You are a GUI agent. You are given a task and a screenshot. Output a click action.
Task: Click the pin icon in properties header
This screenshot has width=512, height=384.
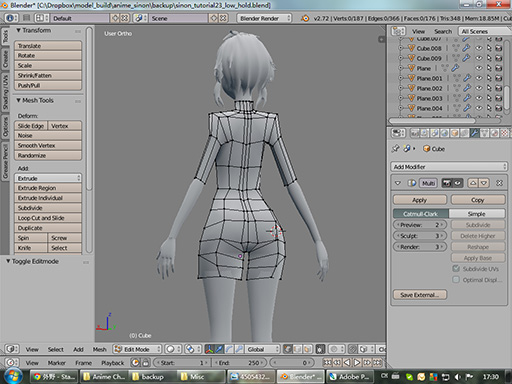point(395,148)
